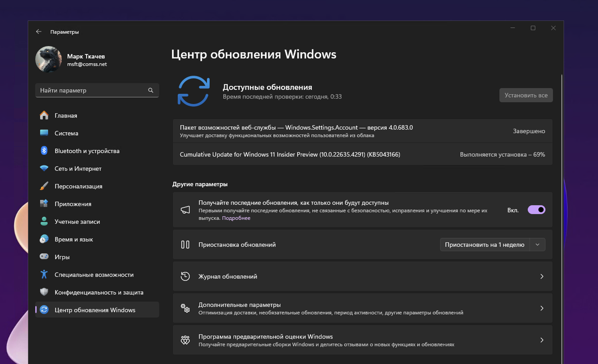
Task: Click the Bluetooth icon in the sidebar
Action: click(x=44, y=151)
